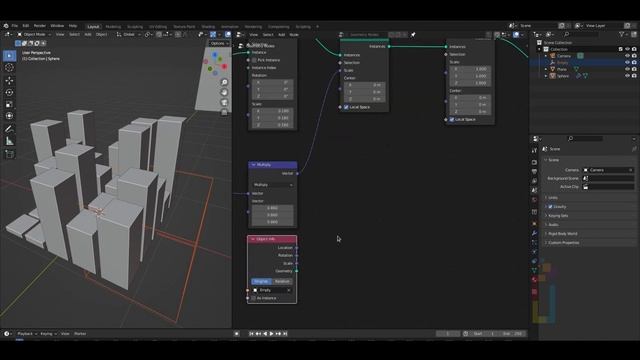The height and width of the screenshot is (360, 640).
Task: Open the Multiply operation dropdown in node
Action: click(x=273, y=185)
